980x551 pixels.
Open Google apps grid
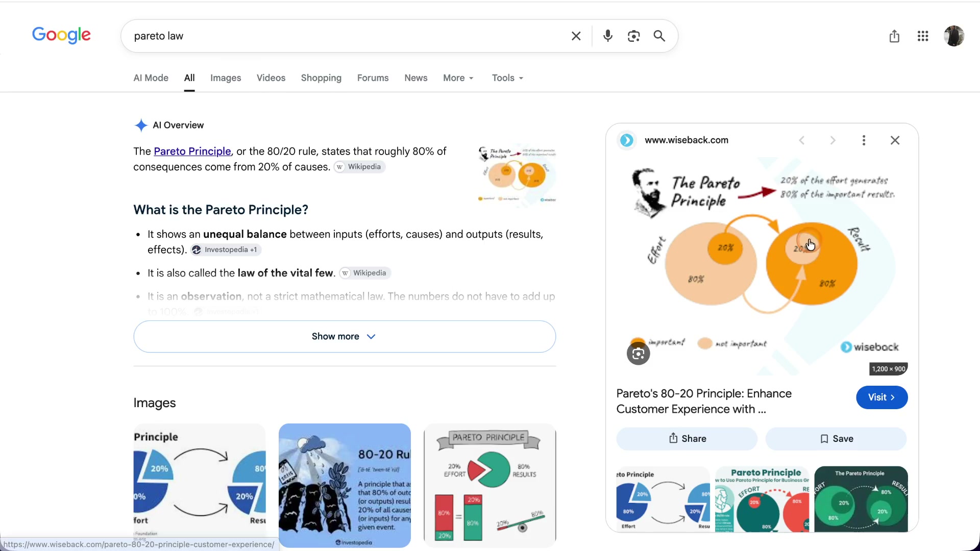click(x=923, y=36)
